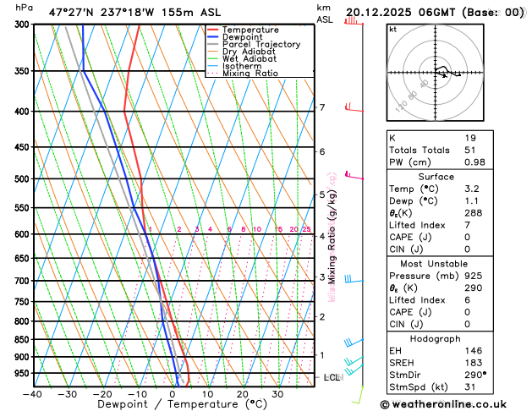Click the 300 hPa pressure label
The image size is (532, 411).
tap(24, 25)
